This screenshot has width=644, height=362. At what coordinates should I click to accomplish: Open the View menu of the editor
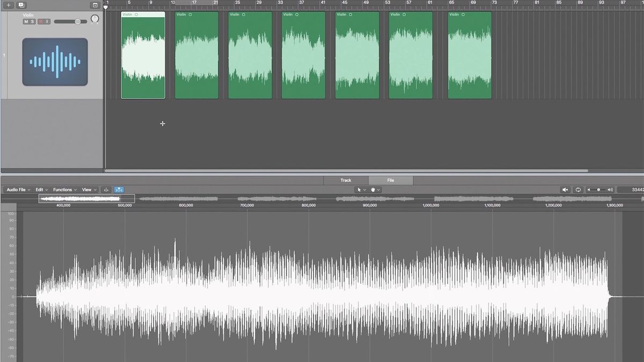click(88, 189)
